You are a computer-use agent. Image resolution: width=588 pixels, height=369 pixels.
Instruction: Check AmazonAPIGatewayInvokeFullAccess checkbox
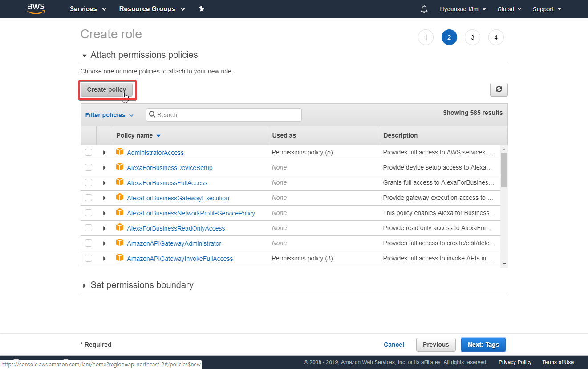pyautogui.click(x=89, y=258)
